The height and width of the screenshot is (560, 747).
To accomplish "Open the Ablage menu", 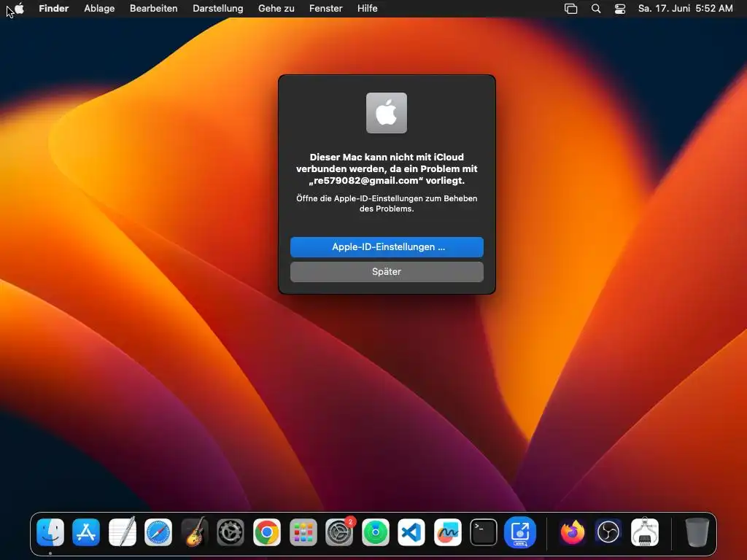I will [x=99, y=8].
